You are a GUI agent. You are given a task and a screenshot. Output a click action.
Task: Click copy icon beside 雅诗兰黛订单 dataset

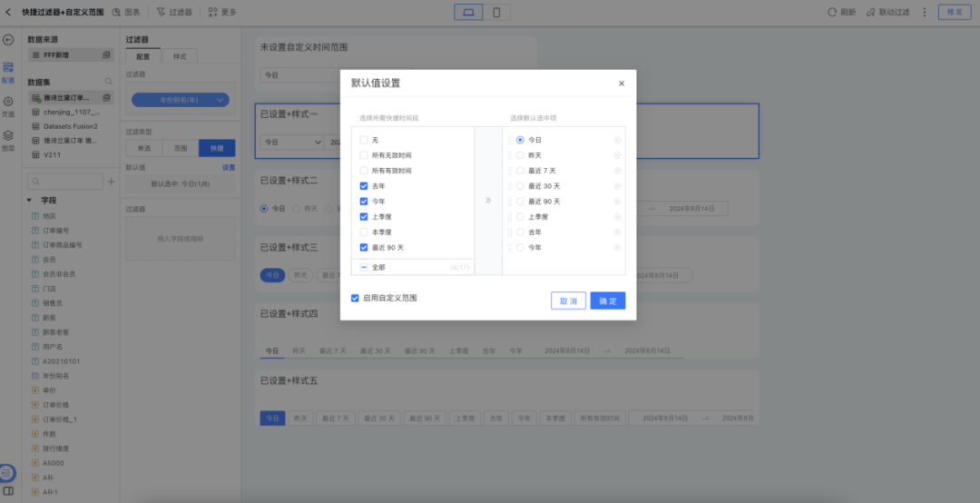(106, 97)
